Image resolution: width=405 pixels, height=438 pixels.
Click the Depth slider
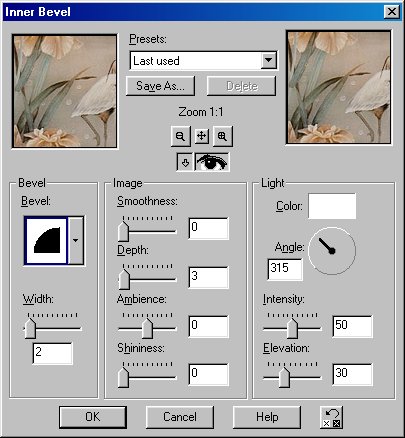coord(147,277)
